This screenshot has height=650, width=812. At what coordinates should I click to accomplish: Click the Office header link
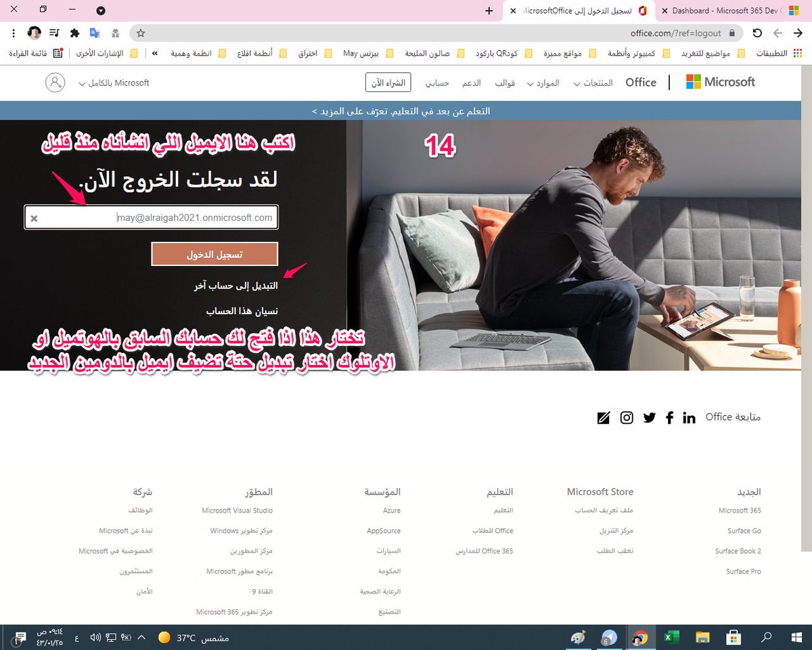(x=641, y=82)
